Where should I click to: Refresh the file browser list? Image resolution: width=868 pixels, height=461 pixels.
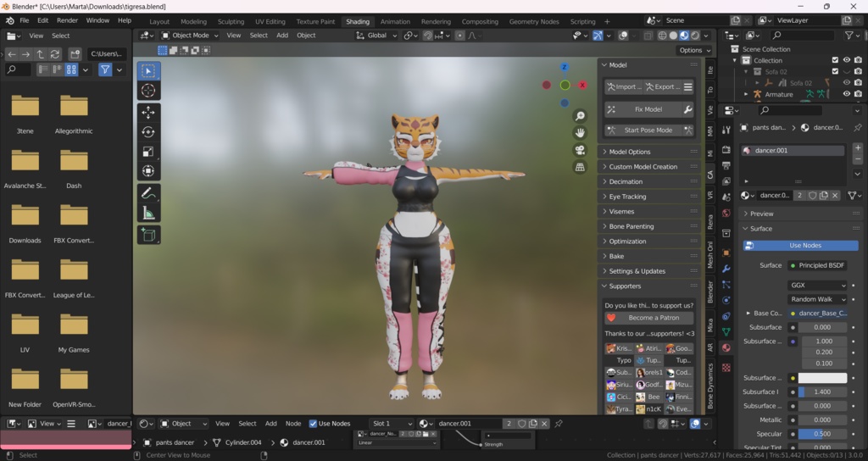coord(54,54)
